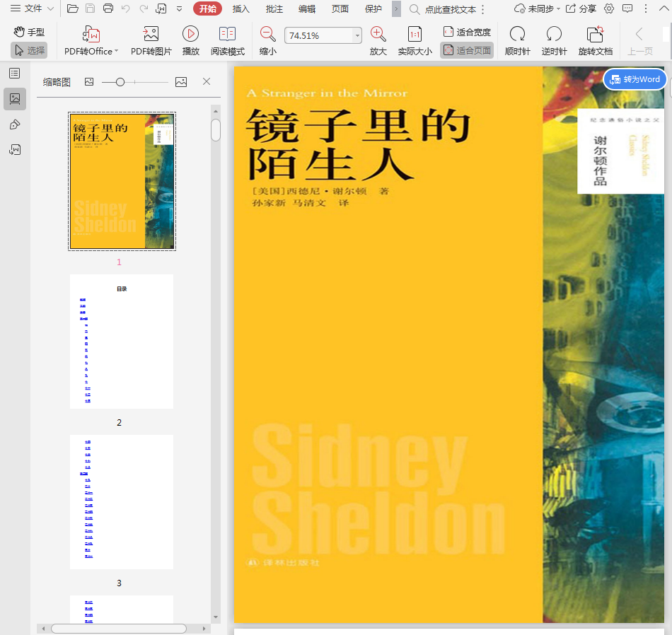Click the undo arrow icon

coord(126,8)
